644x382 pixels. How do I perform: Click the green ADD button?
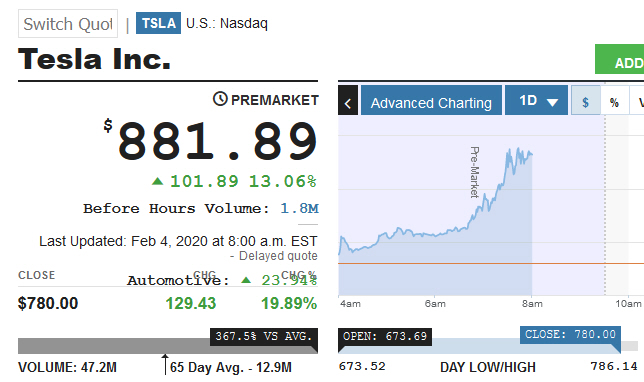[619, 59]
